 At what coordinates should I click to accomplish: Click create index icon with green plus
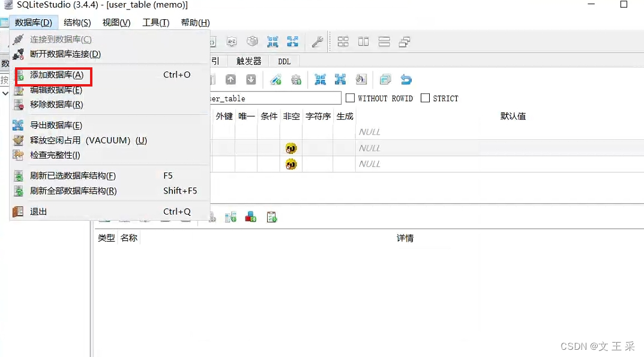coord(275,79)
